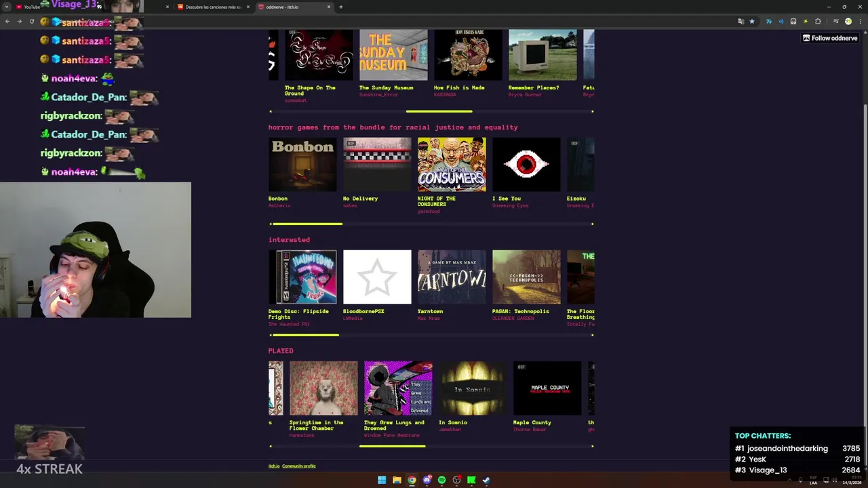
Task: Open the Maple County game thumbnail
Action: [x=547, y=388]
